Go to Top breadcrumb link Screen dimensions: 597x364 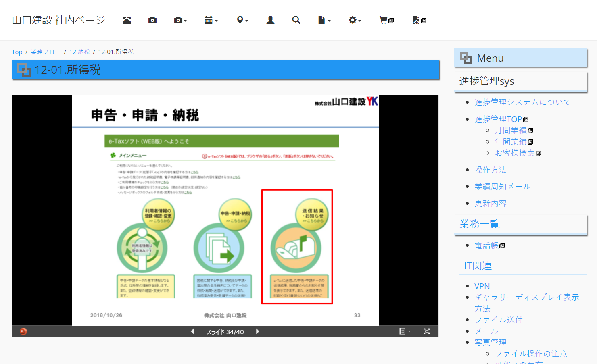coord(17,52)
